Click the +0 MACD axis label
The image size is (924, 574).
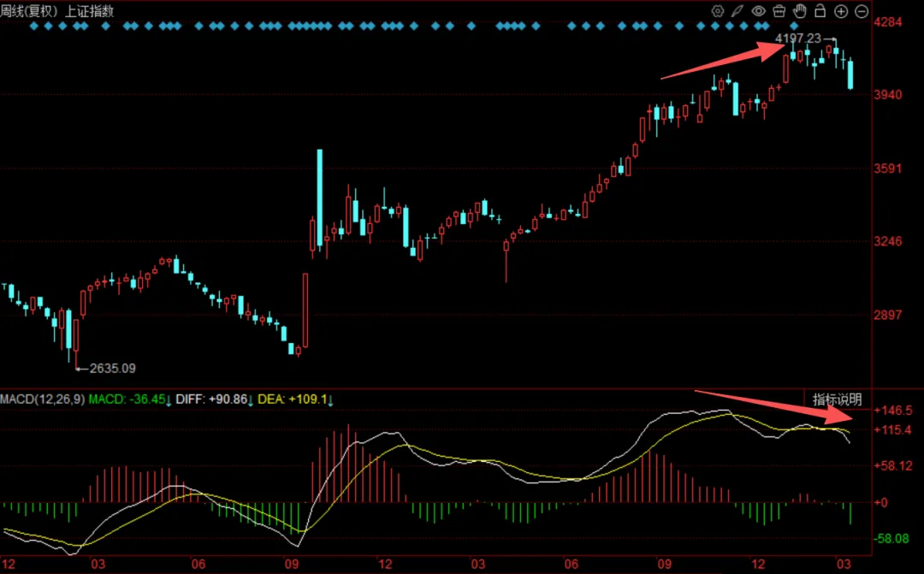[x=881, y=503]
